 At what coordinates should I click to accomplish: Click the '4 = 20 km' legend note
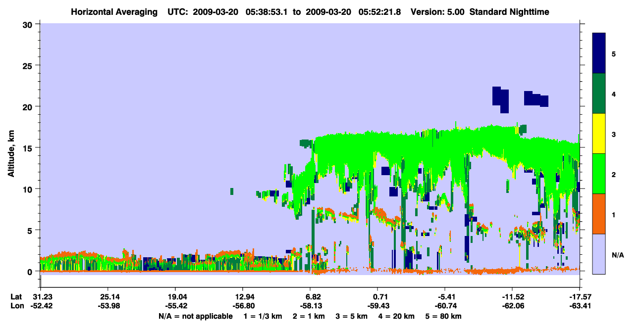click(x=397, y=316)
